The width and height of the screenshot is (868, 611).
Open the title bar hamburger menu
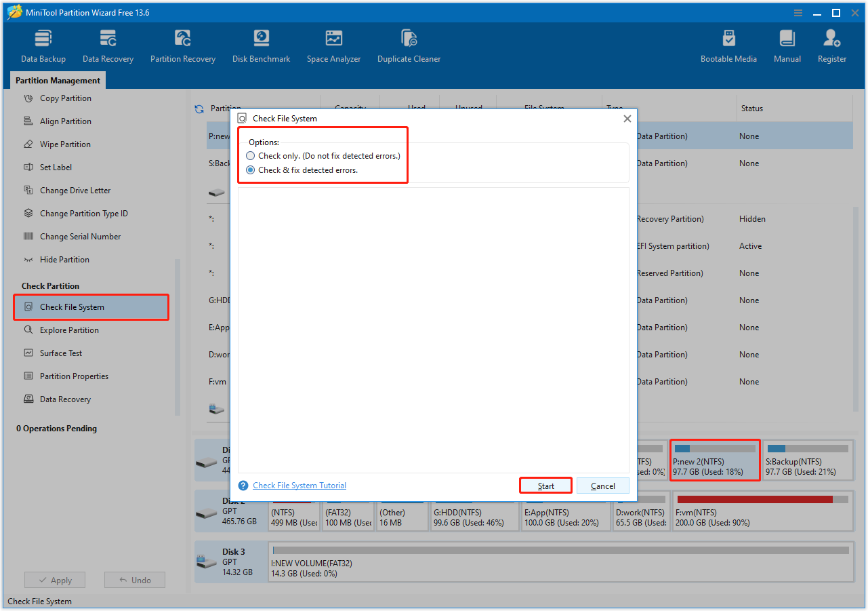(798, 13)
